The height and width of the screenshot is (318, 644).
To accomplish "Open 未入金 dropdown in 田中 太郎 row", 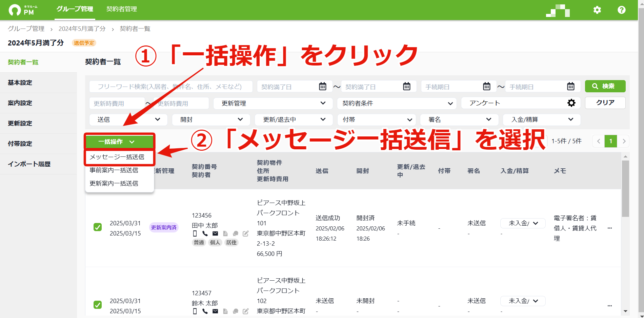I will pyautogui.click(x=523, y=223).
